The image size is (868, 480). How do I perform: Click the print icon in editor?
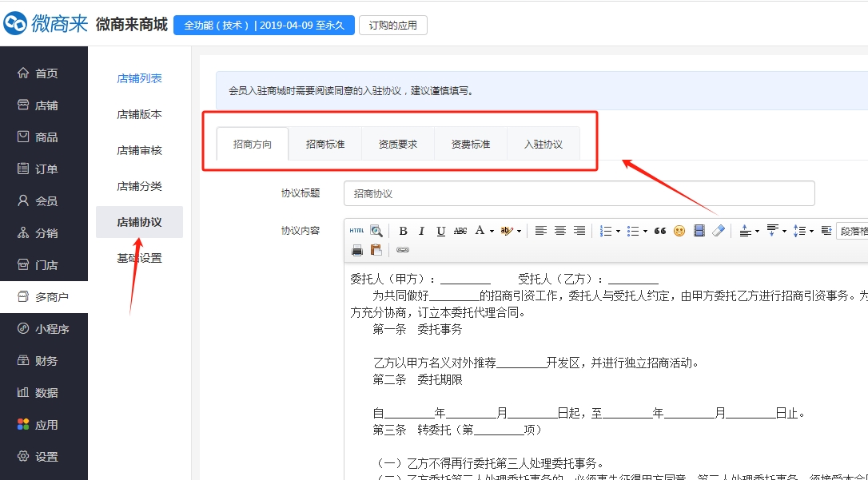[x=357, y=250]
